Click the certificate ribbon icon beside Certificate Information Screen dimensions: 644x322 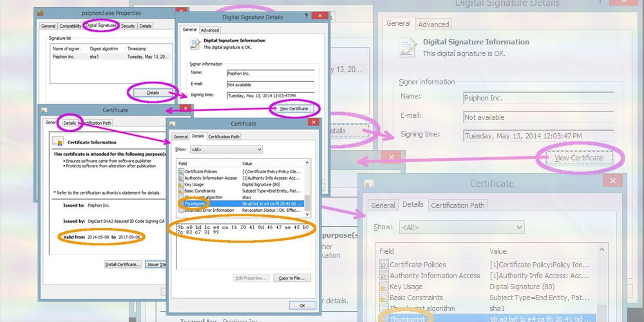[57, 142]
